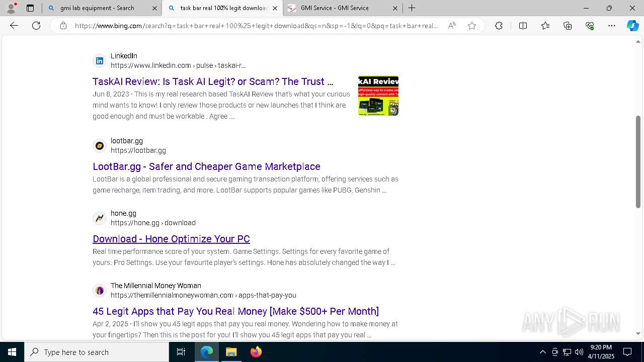Screen dimensions: 644x362
Task: Open browser profile avatar
Action: pyautogui.click(x=11, y=8)
